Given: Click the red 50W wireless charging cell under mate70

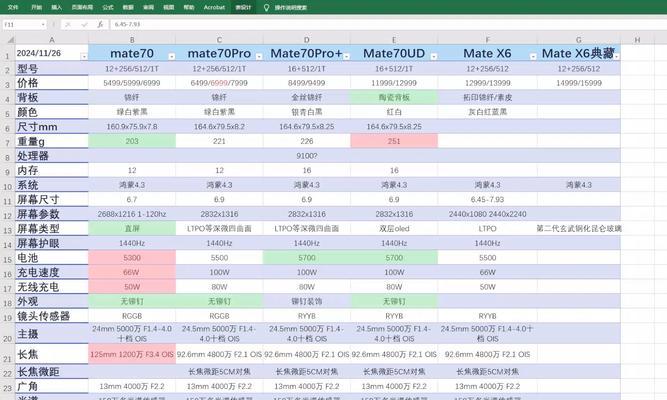Looking at the screenshot, I should point(132,286).
